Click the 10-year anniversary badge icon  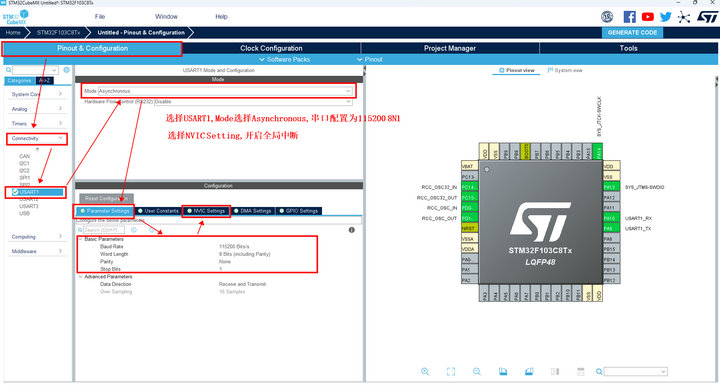607,17
